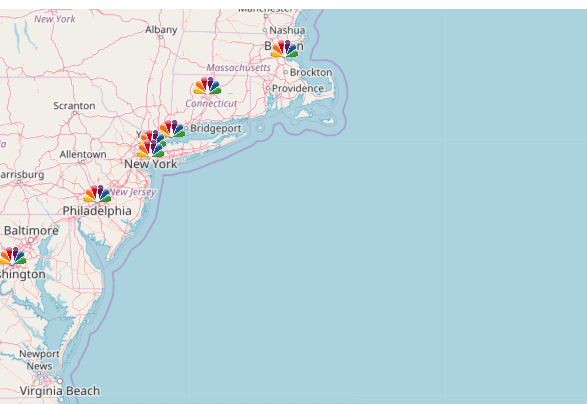Screen dimensions: 587x404
Task: Open the NBC marker left of Bridgeport
Action: click(x=172, y=128)
